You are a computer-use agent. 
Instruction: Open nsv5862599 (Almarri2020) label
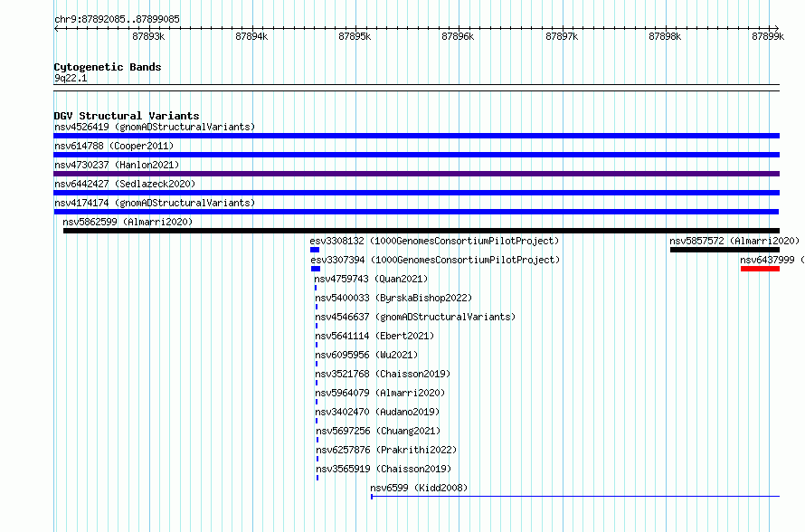click(x=128, y=222)
